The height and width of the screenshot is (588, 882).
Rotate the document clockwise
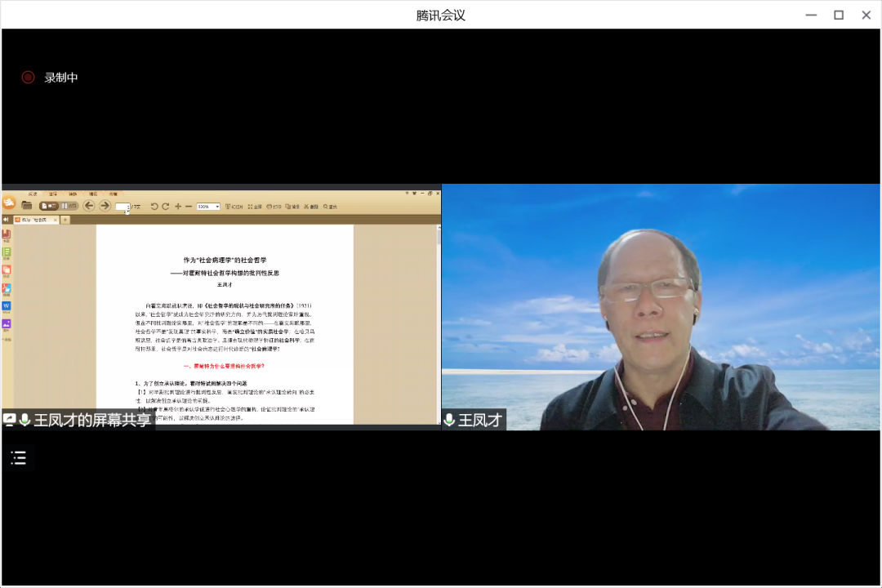[165, 207]
